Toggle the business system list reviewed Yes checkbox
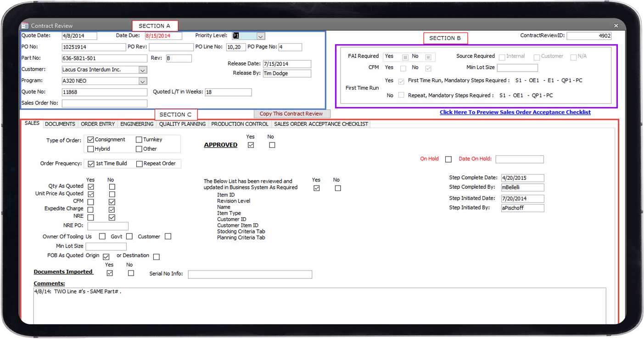Image resolution: width=644 pixels, height=339 pixels. coord(317,188)
